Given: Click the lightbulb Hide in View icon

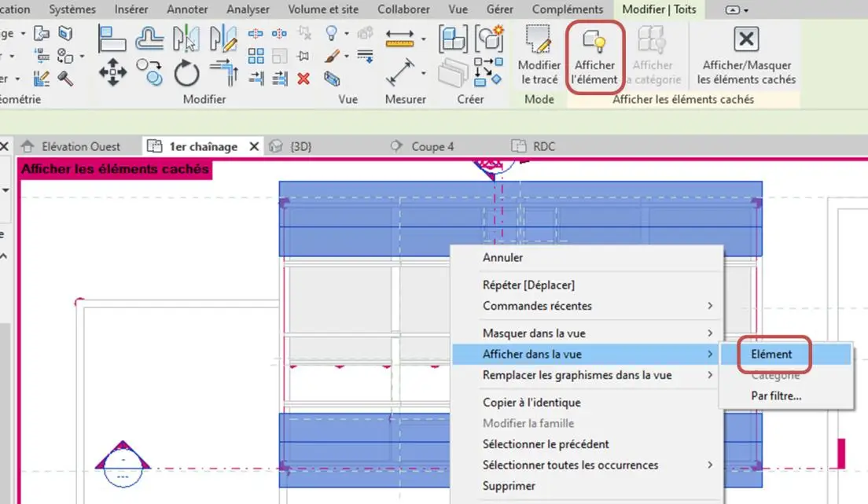Looking at the screenshot, I should coord(331,33).
